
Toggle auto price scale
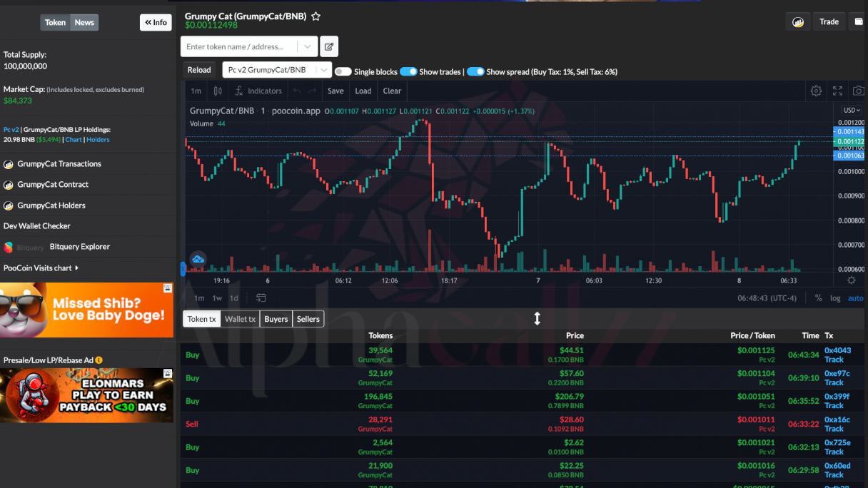click(855, 298)
